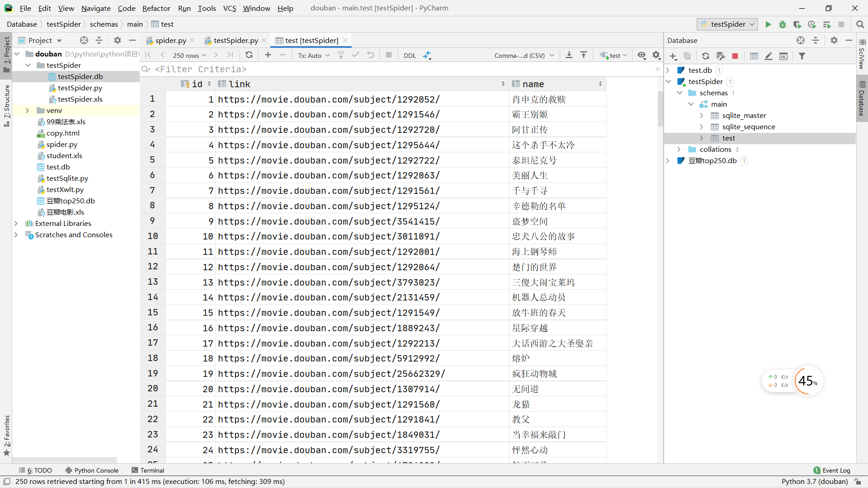Screen dimensions: 868x488
Task: Disconnect data source with red square
Action: point(735,56)
